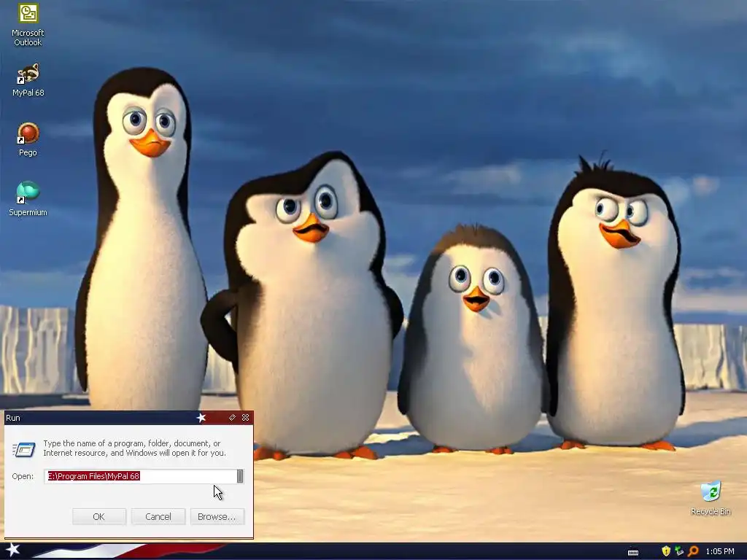
Task: Open the on-screen keyboard tray icon
Action: [633, 551]
